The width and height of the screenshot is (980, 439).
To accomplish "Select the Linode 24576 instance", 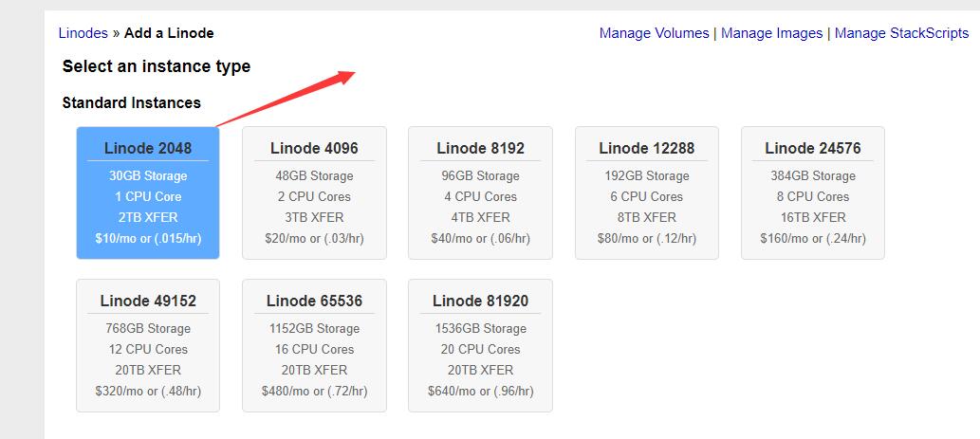I will (813, 193).
